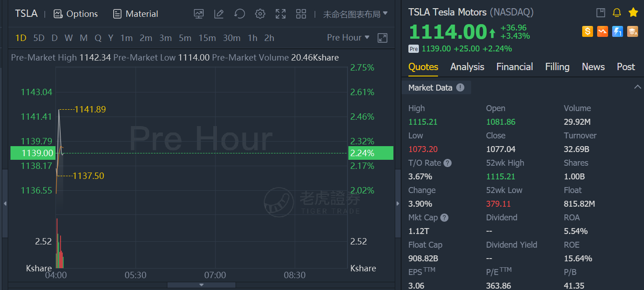
Task: Collapse the right quote panel via divider arrow
Action: [398, 204]
